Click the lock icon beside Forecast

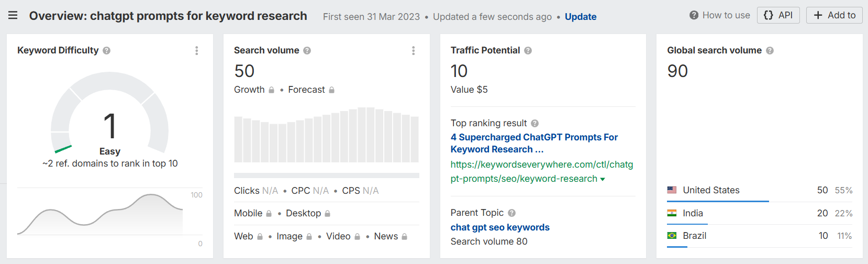[x=331, y=90]
